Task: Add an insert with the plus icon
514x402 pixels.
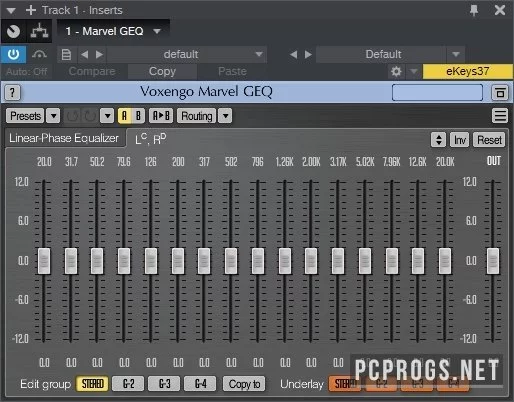Action: pyautogui.click(x=31, y=10)
